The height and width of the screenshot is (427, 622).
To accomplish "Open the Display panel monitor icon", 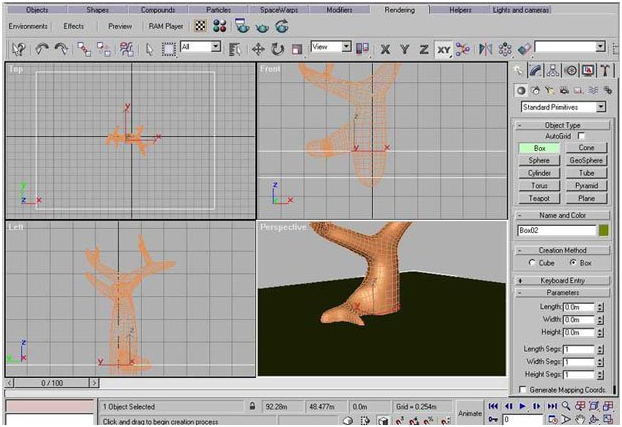I will click(x=588, y=71).
